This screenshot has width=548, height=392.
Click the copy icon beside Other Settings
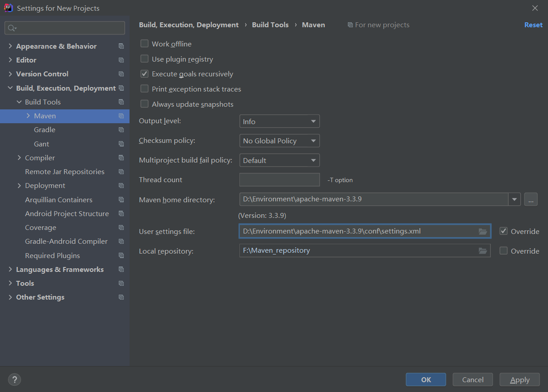click(121, 297)
